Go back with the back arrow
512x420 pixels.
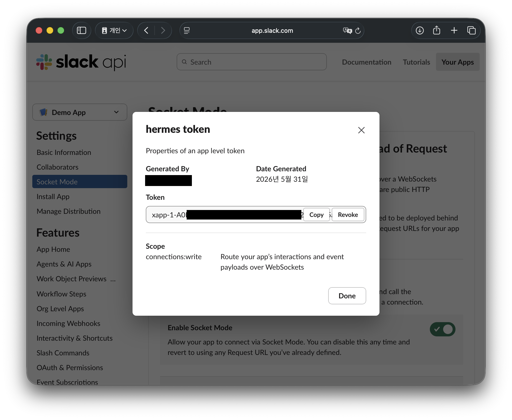pos(146,30)
